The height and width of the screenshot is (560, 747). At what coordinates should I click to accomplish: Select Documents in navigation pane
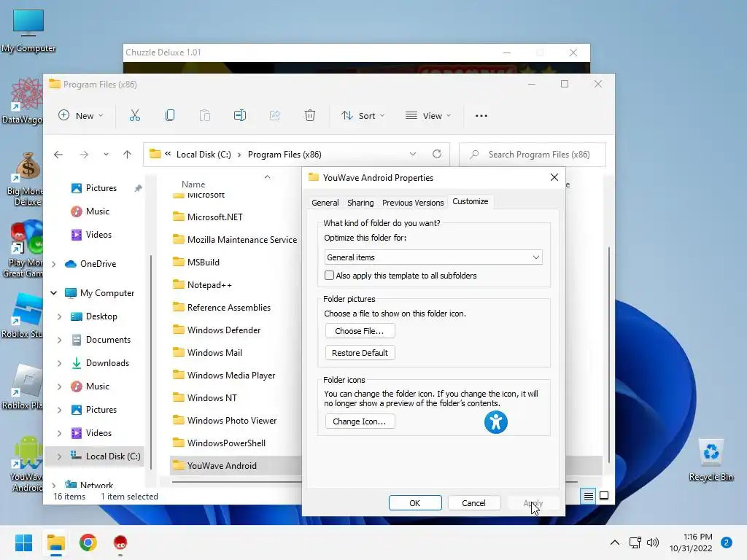click(x=108, y=340)
